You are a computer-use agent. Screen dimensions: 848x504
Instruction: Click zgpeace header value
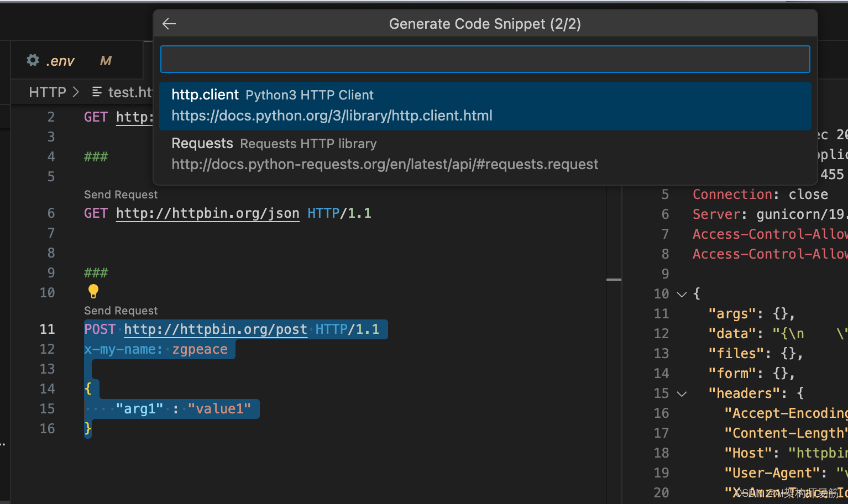coord(200,349)
